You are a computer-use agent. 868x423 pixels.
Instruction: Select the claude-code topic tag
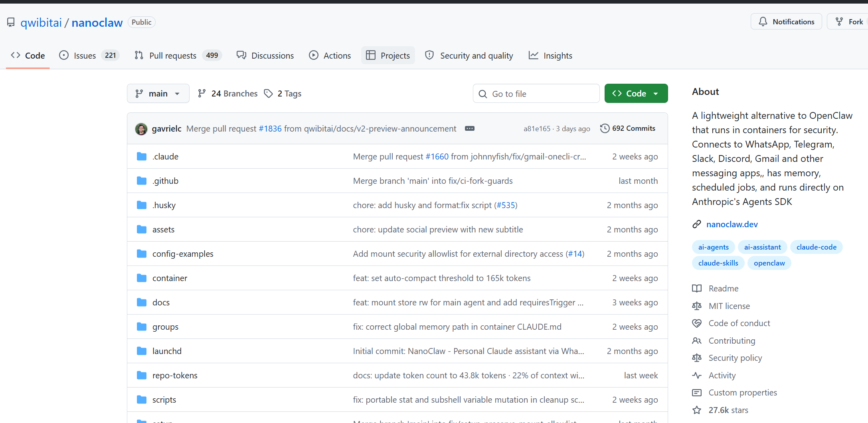tap(817, 247)
